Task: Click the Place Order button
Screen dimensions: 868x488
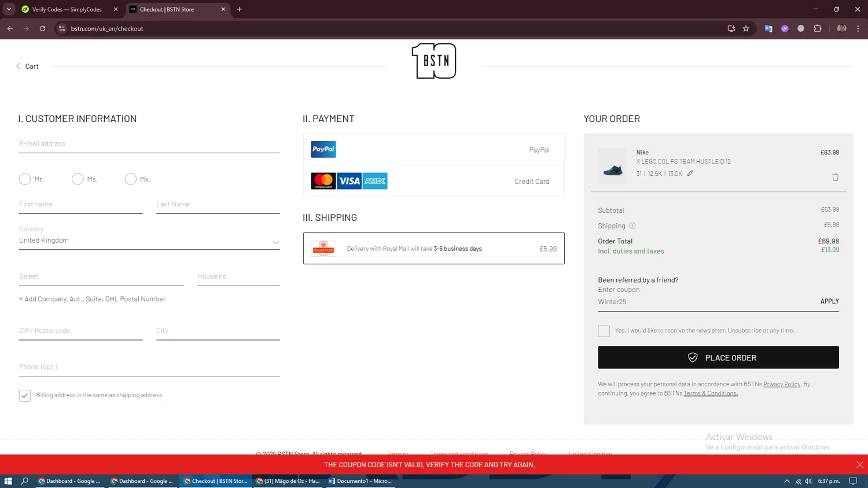Action: tap(719, 357)
